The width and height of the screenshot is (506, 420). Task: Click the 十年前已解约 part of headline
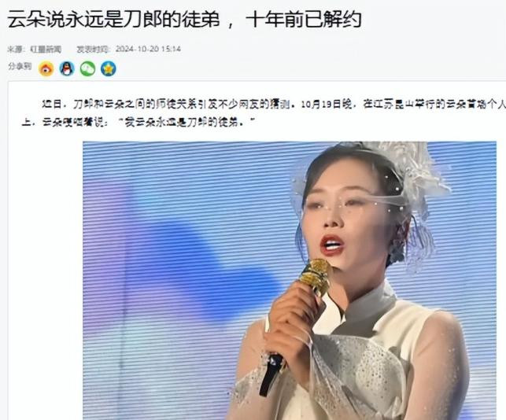click(303, 20)
